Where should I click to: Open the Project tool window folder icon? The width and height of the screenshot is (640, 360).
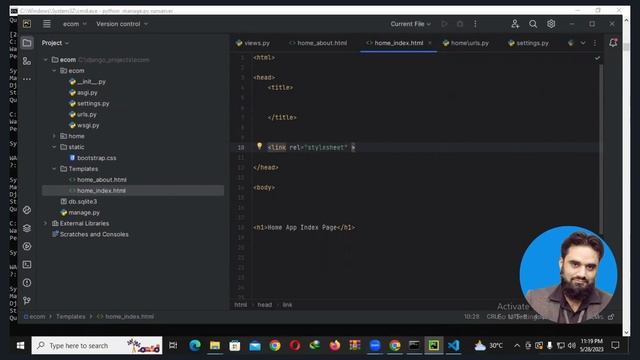tap(27, 43)
